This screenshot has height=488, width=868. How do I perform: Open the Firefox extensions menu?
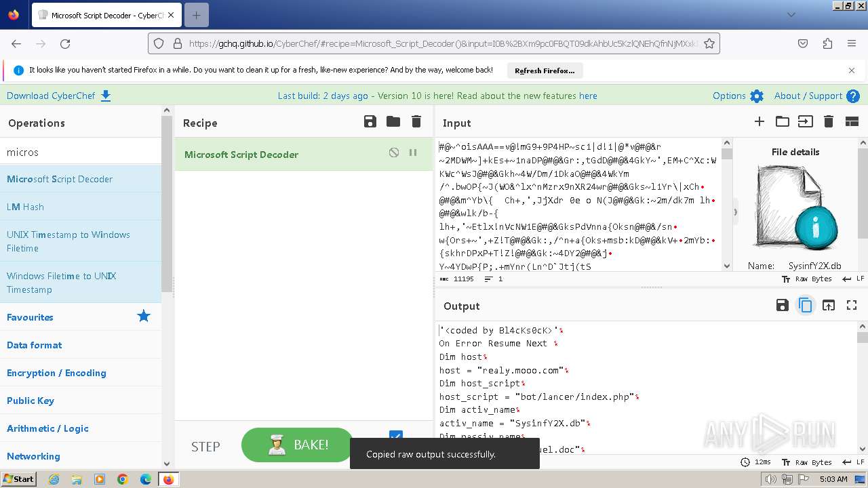[827, 43]
